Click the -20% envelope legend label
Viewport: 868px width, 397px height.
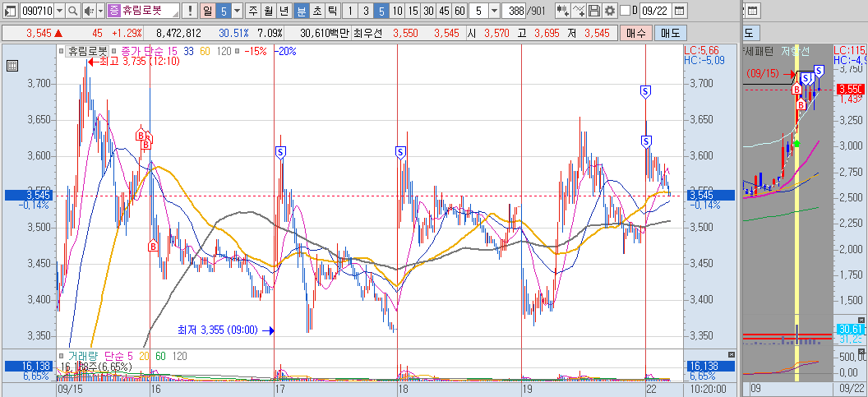[x=286, y=52]
